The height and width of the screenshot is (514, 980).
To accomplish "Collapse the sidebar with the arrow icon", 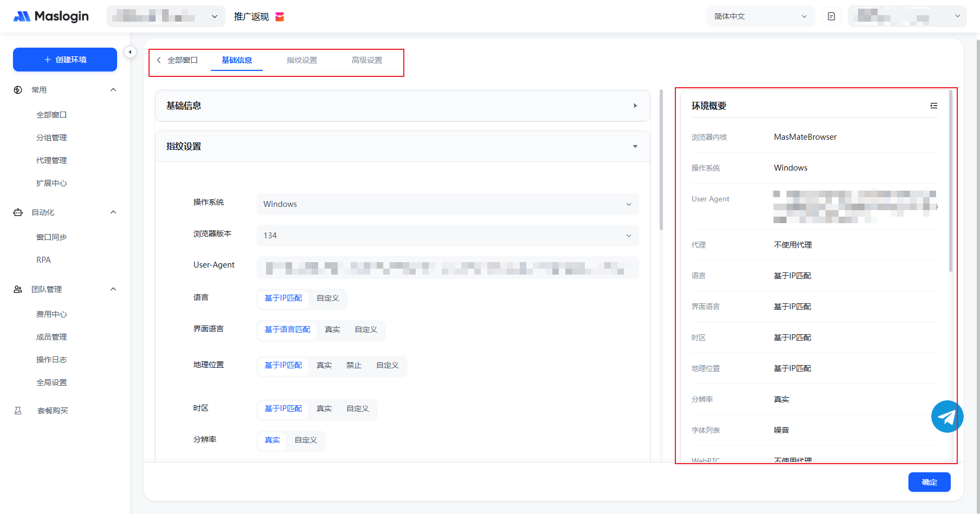I will [130, 52].
